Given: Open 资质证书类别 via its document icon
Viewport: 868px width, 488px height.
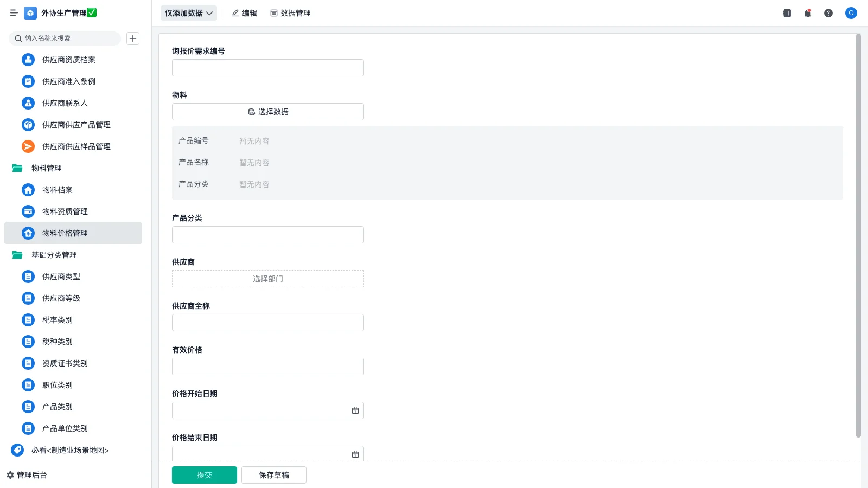Looking at the screenshot, I should (x=28, y=363).
